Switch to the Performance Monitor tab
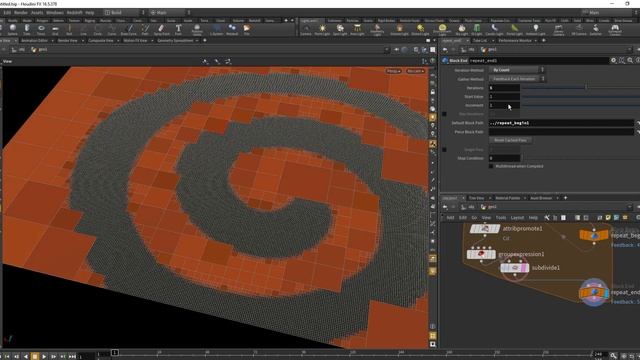The width and height of the screenshot is (640, 360). pyautogui.click(x=515, y=41)
